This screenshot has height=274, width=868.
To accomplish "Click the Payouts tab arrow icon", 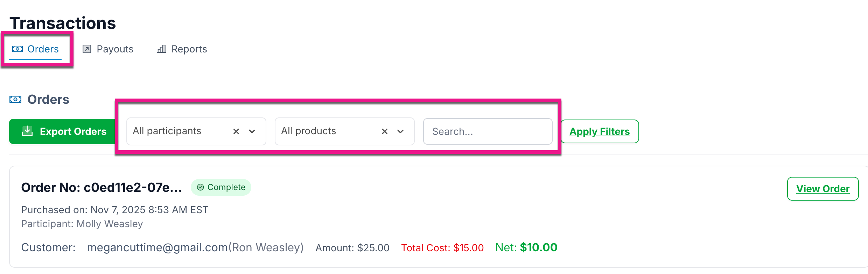I will point(87,49).
